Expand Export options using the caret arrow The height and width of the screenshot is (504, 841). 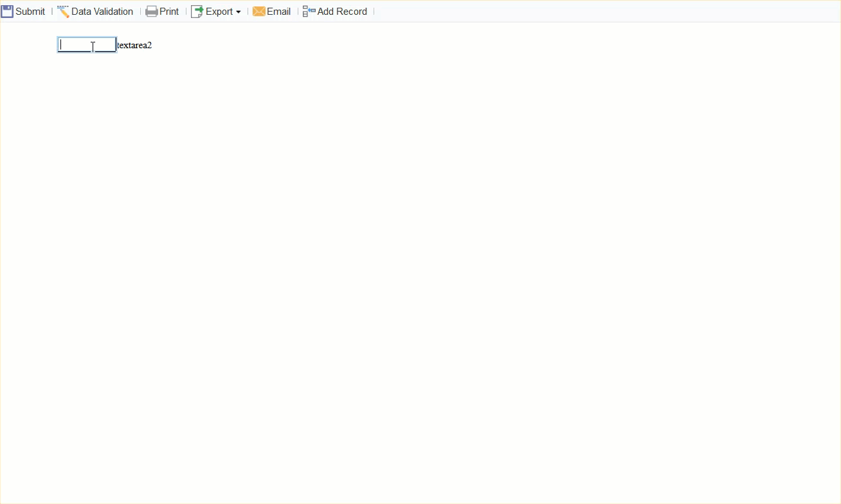[238, 12]
